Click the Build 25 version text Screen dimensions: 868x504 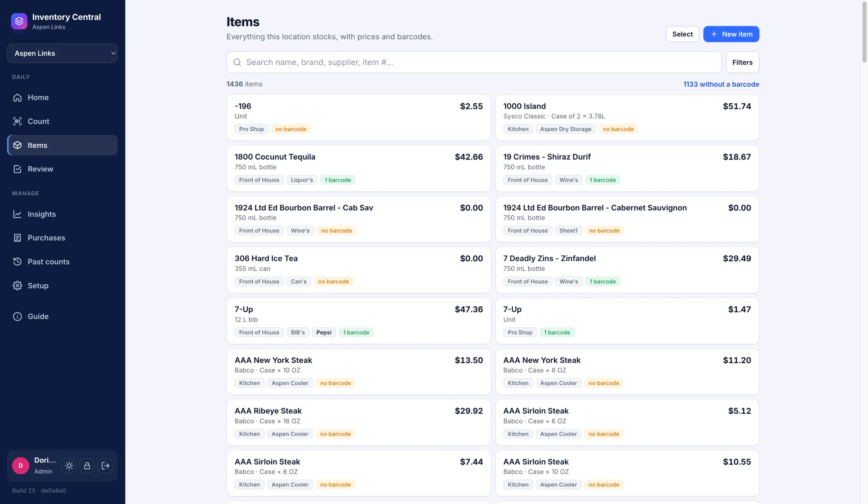coord(39,491)
